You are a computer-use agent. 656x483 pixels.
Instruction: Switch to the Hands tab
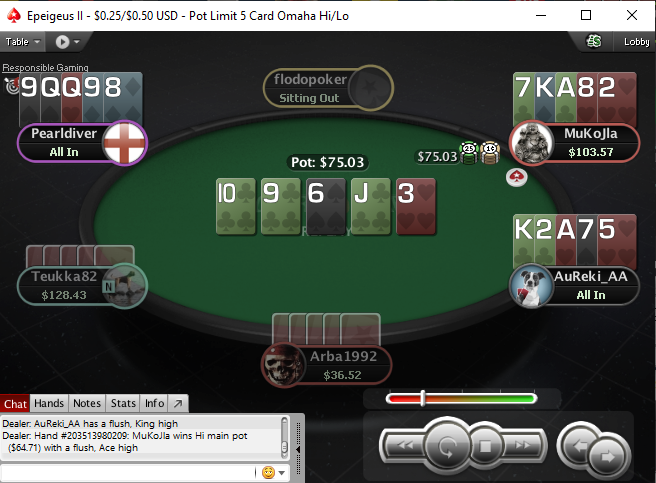point(49,403)
